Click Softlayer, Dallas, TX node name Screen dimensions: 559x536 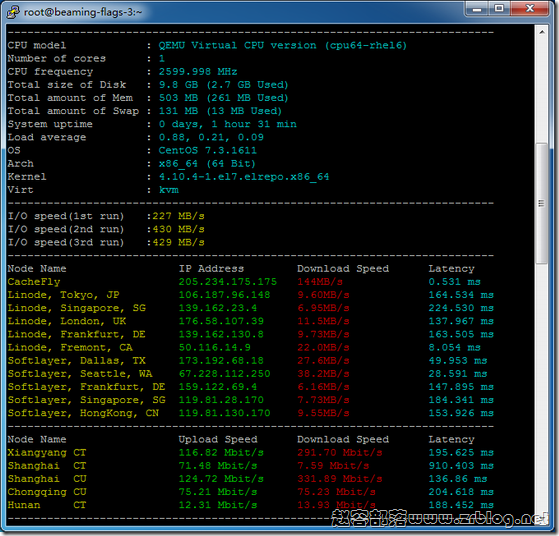(77, 361)
